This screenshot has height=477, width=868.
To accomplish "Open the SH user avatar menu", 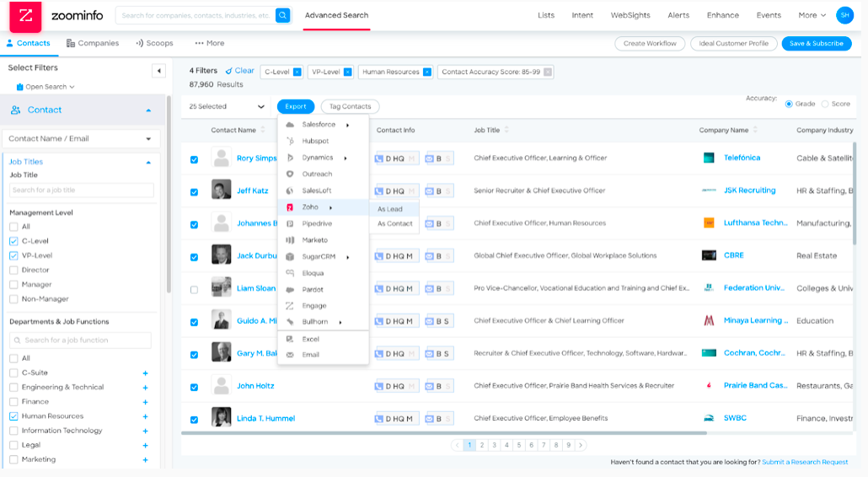I will point(844,15).
